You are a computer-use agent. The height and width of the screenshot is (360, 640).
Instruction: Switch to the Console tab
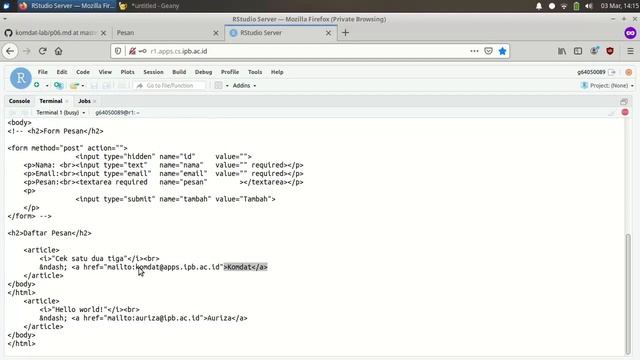pos(19,101)
